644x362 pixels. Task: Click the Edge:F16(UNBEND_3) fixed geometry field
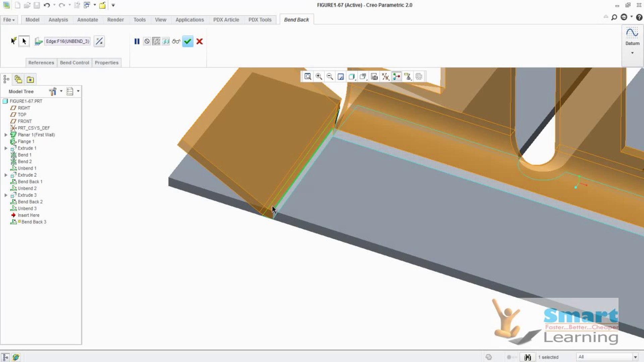[67, 41]
